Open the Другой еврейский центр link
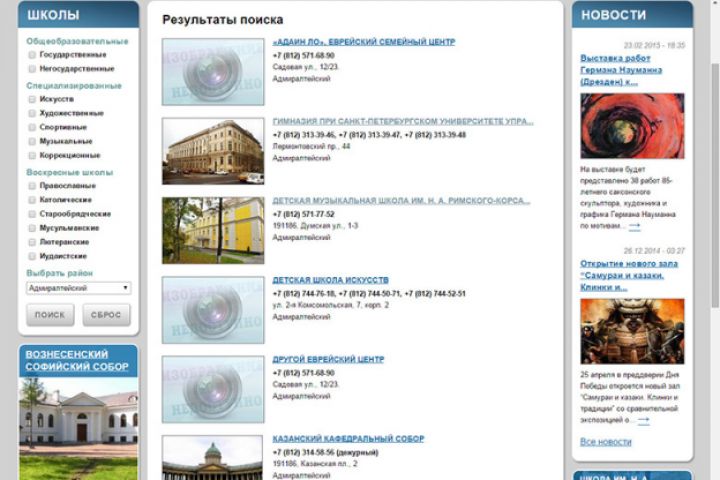The width and height of the screenshot is (720, 480). click(328, 359)
